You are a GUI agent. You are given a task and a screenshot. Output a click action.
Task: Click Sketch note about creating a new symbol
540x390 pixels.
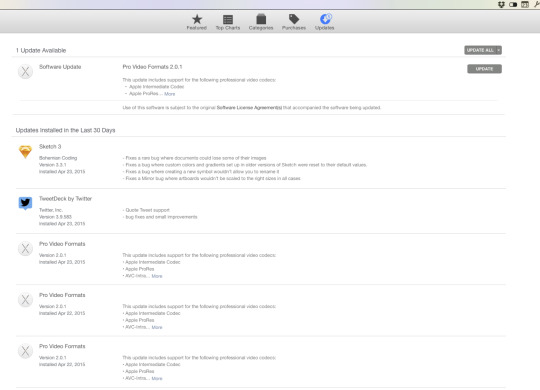[x=201, y=172]
